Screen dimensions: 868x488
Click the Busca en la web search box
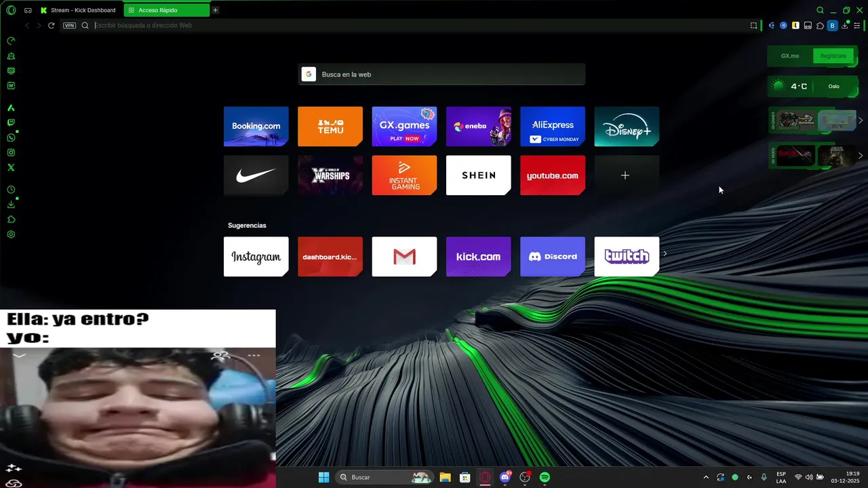[441, 75]
